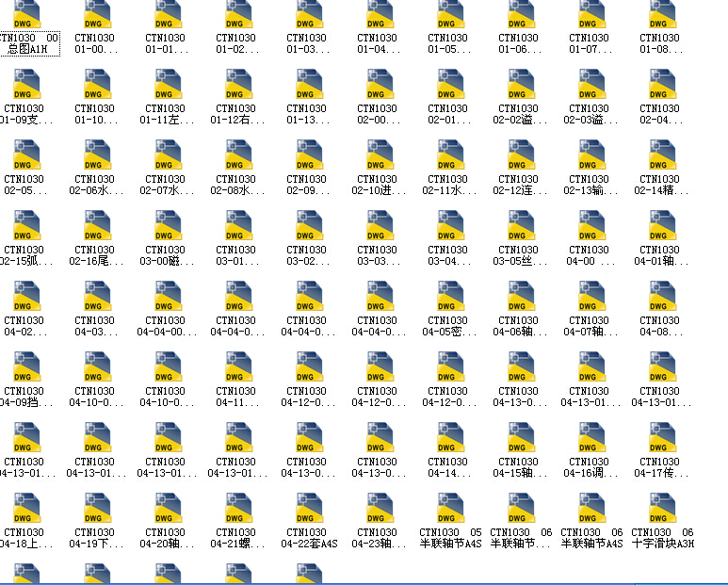Click the label 'CTN1030 02-10进...'

click(378, 185)
